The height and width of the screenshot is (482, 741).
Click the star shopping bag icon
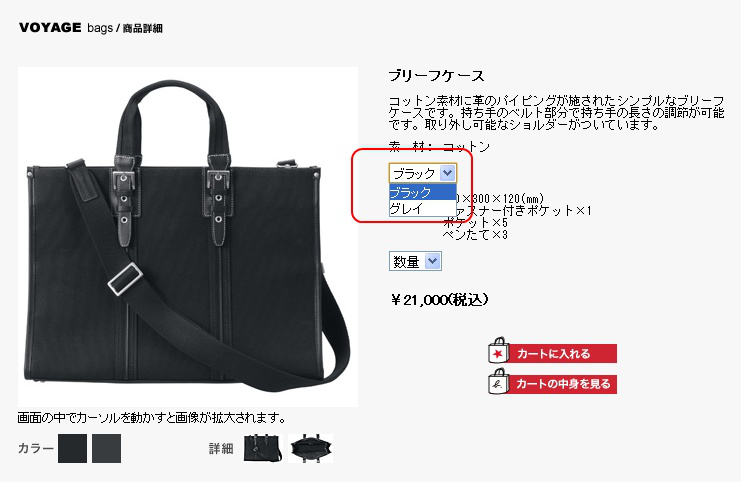pyautogui.click(x=498, y=350)
